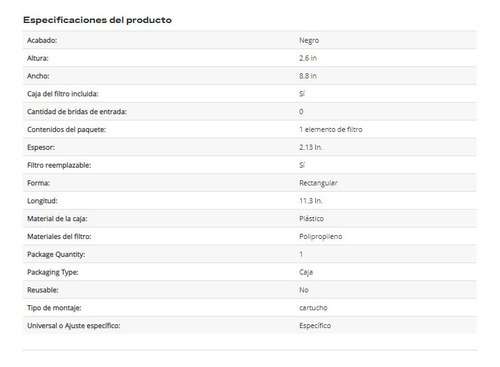Click the '8.8 in' width value
The width and height of the screenshot is (500, 367).
[308, 76]
